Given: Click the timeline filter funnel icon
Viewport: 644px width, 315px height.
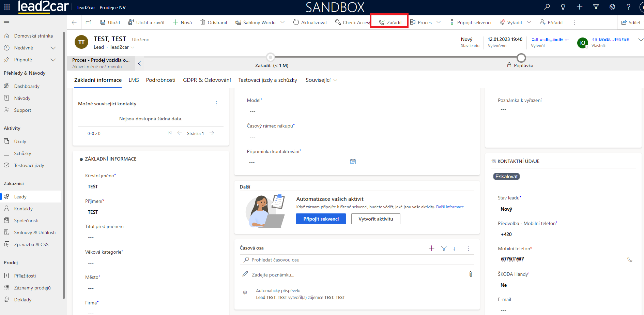Looking at the screenshot, I should pyautogui.click(x=444, y=248).
